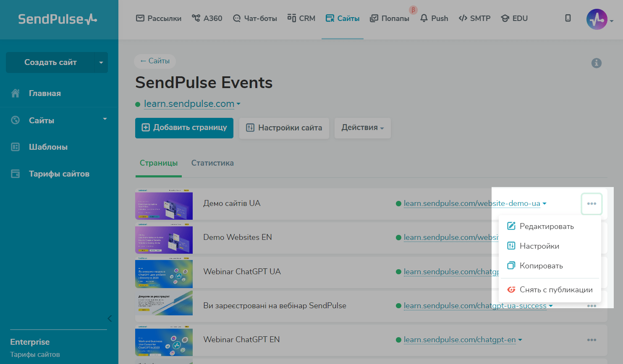623x364 pixels.
Task: Open the Demo Websites EN page thumbnail
Action: click(x=164, y=238)
